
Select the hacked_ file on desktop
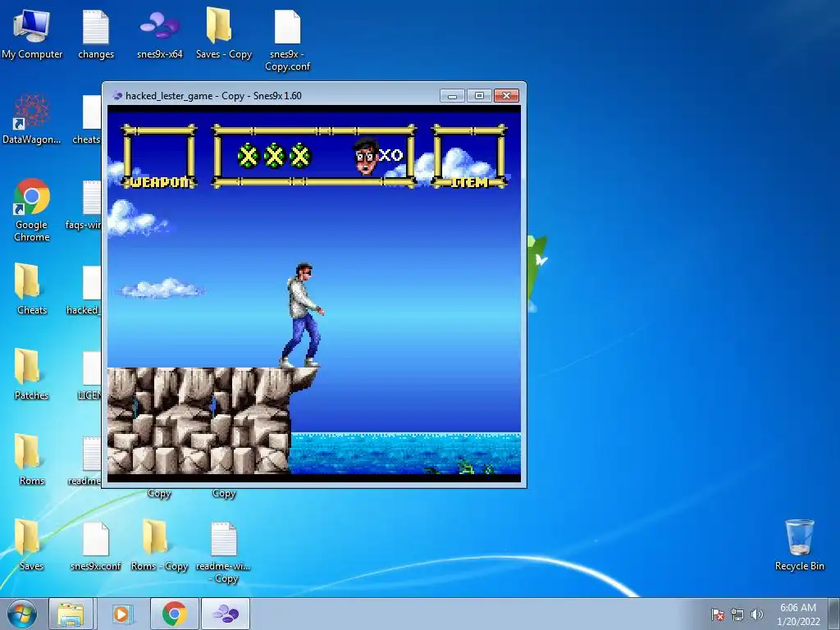coord(85,290)
